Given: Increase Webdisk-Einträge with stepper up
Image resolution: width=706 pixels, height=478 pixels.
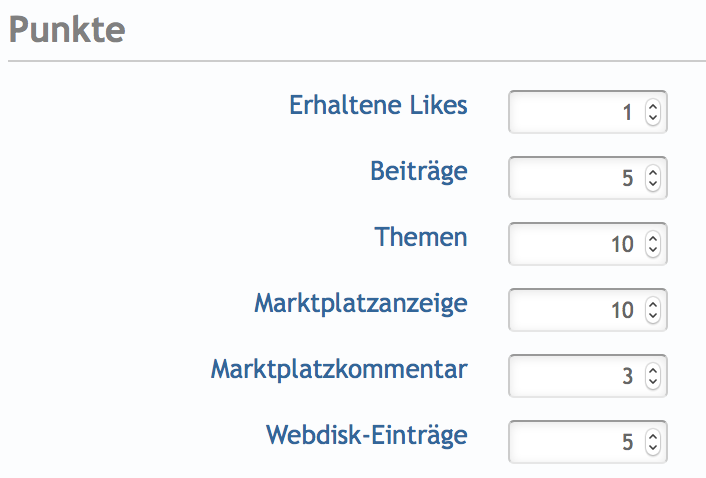Looking at the screenshot, I should tap(653, 435).
